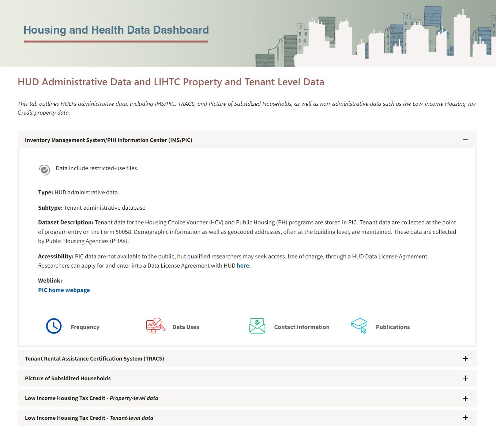This screenshot has height=448, width=496.
Task: Click the Data Uses chart icon
Action: pos(156,325)
